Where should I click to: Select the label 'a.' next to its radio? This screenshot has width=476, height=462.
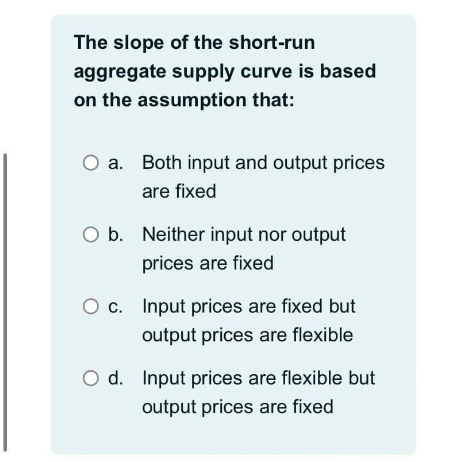click(x=115, y=163)
